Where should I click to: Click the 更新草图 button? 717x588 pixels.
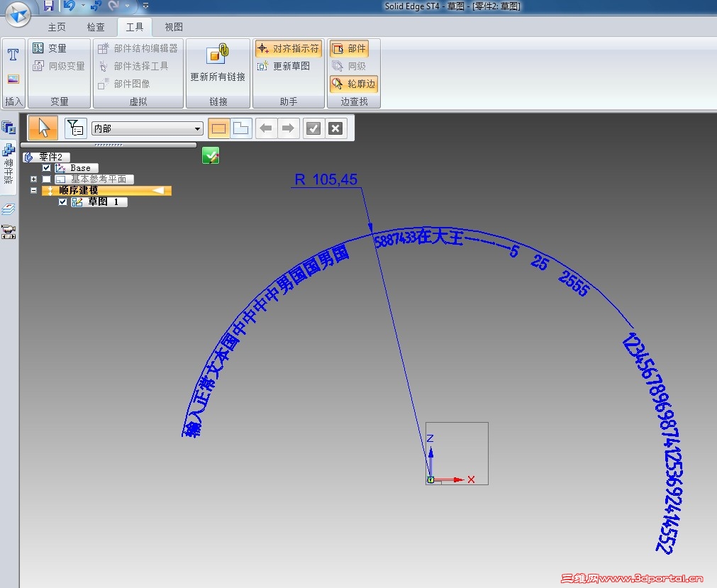(x=284, y=66)
